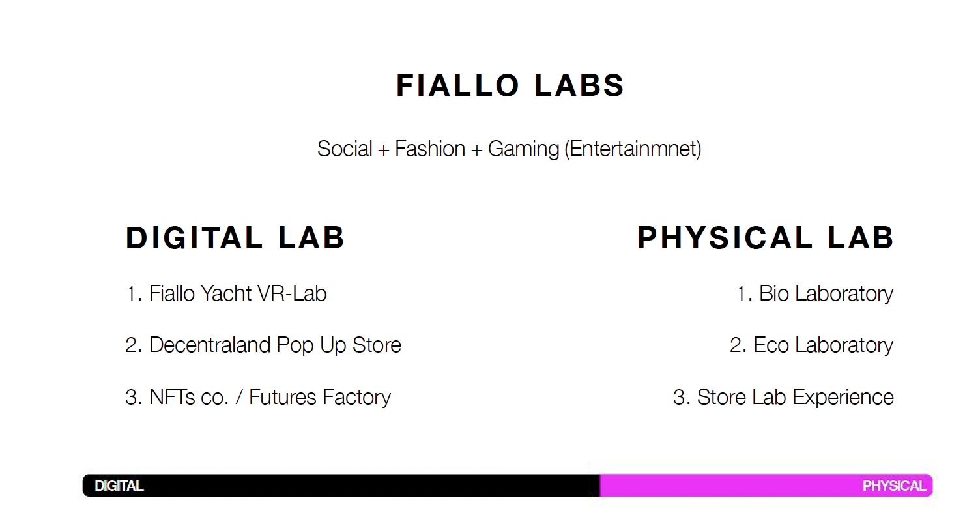The image size is (980, 528).
Task: Select Store Lab Experience item
Action: tap(783, 397)
